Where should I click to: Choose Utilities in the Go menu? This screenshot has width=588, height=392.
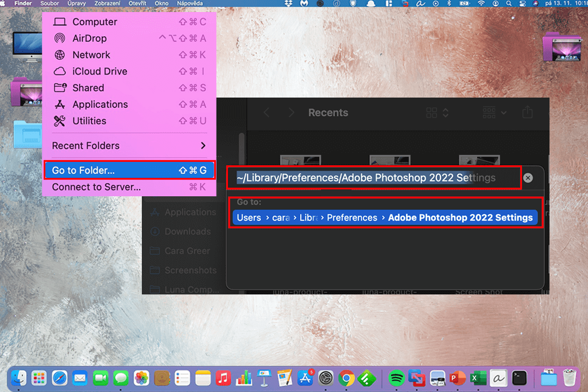point(129,121)
